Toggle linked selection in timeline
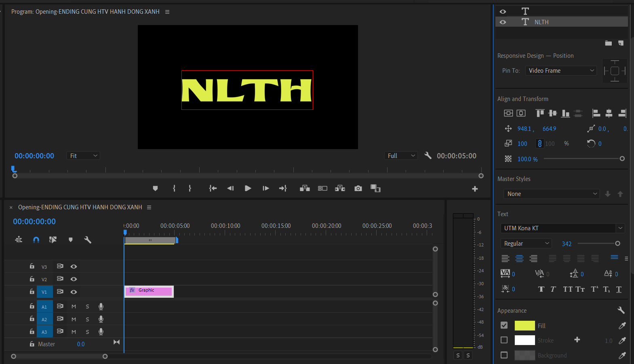634x364 pixels. [x=53, y=240]
